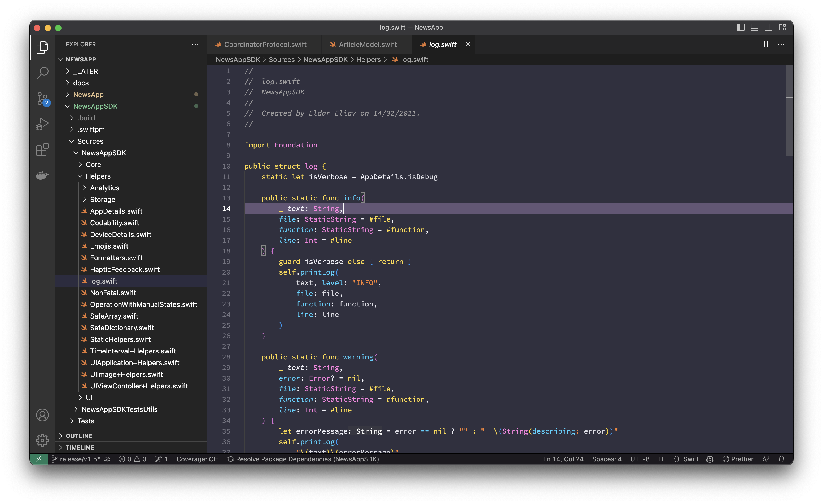Click Ln 14, Col 24 position indicator

(x=563, y=459)
